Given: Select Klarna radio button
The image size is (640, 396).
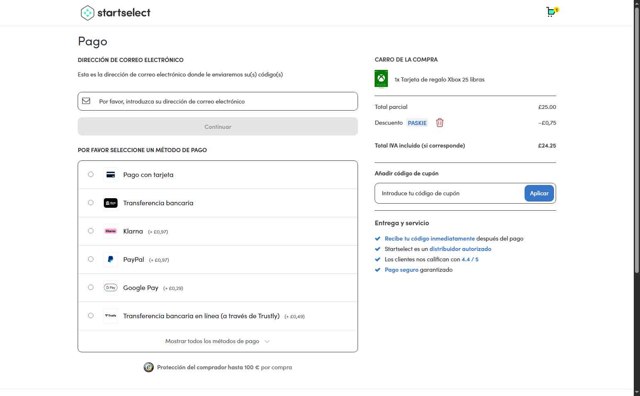Looking at the screenshot, I should 91,231.
